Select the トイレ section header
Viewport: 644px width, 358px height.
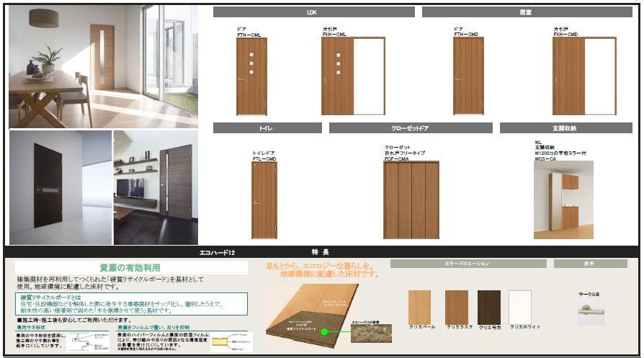point(267,128)
